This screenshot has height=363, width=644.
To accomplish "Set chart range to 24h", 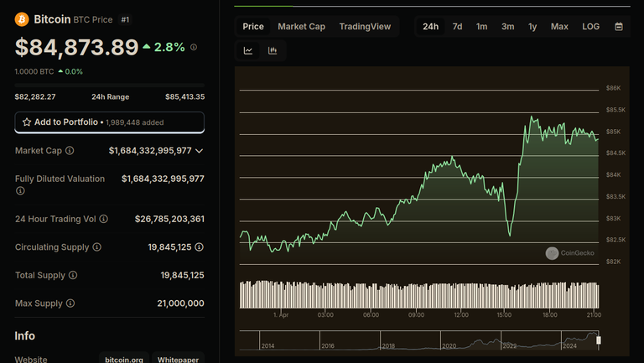I will [x=430, y=27].
